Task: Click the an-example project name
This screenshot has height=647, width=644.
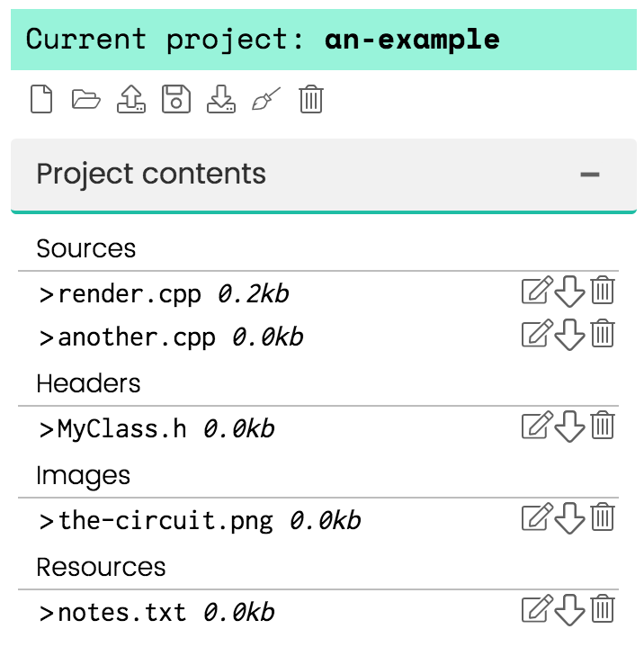Action: (x=412, y=40)
